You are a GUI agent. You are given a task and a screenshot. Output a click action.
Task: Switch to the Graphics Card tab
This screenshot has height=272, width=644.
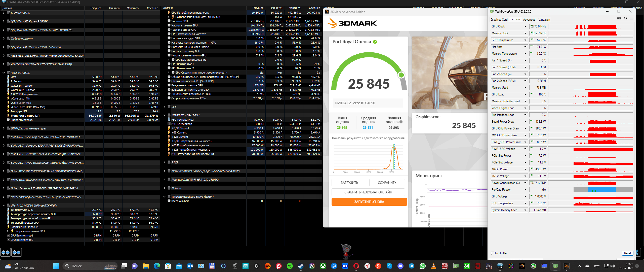coord(499,20)
